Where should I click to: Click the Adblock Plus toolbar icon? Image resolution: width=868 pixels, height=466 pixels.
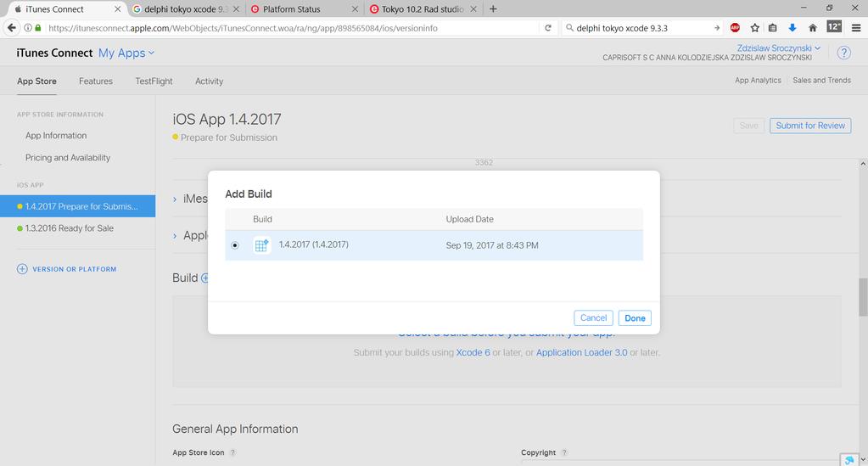735,28
